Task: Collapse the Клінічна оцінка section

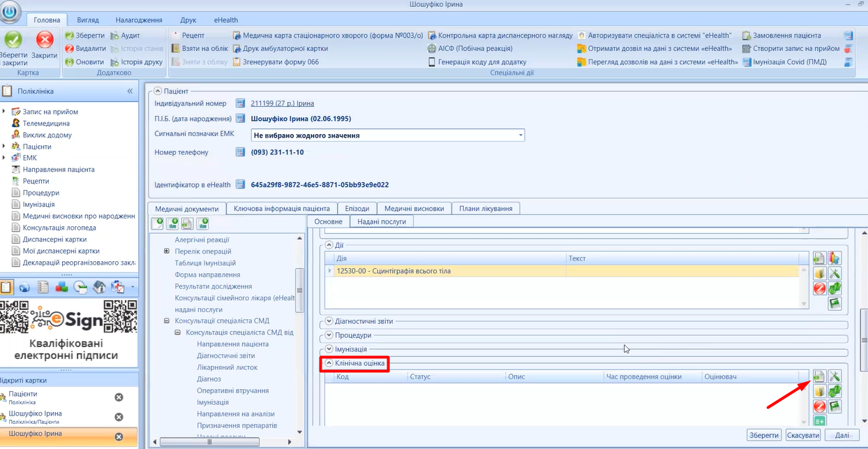Action: click(x=329, y=363)
